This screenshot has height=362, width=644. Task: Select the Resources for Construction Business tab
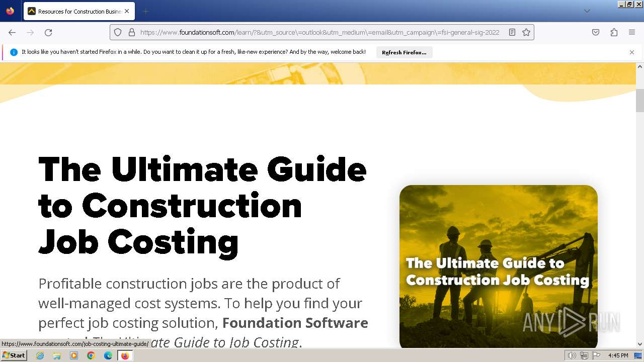tap(79, 11)
